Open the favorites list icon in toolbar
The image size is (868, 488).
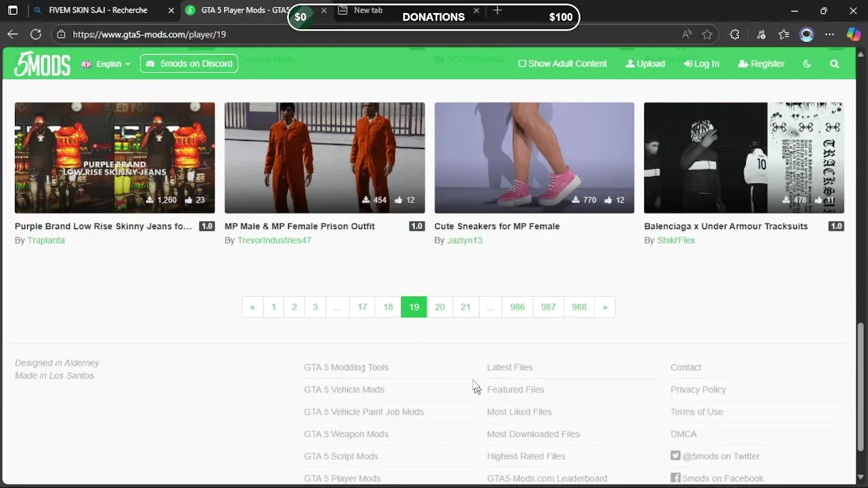tap(784, 34)
